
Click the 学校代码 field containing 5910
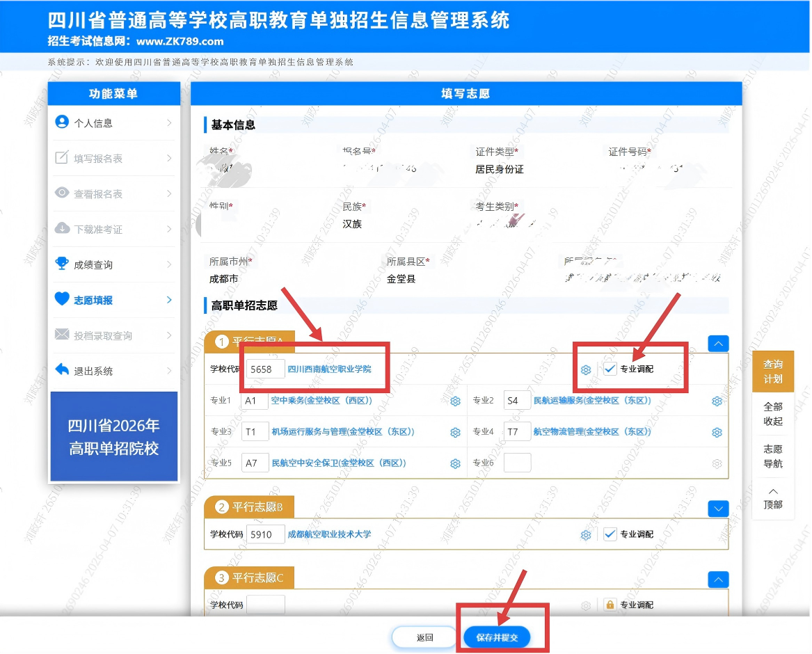pyautogui.click(x=266, y=534)
